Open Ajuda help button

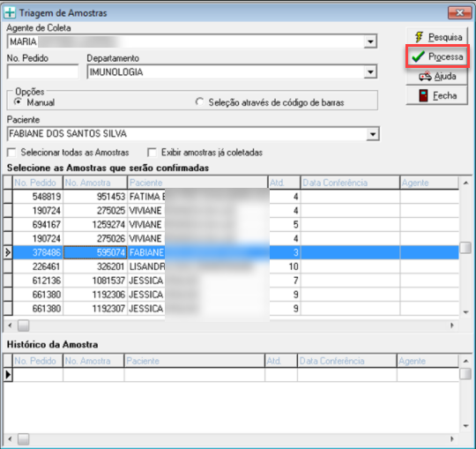[436, 76]
